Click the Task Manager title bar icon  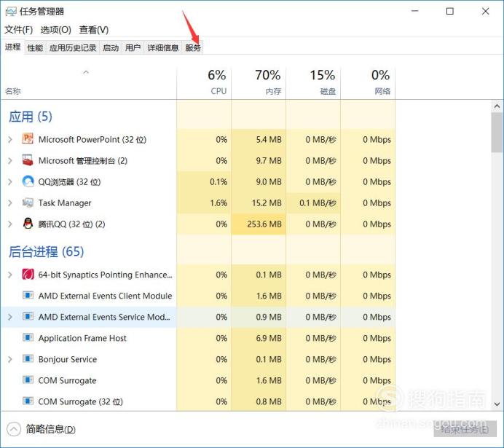pos(11,12)
